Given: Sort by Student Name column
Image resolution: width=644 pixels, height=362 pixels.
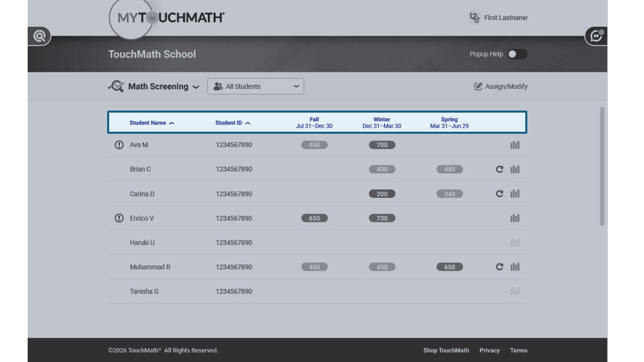Looking at the screenshot, I should (152, 123).
